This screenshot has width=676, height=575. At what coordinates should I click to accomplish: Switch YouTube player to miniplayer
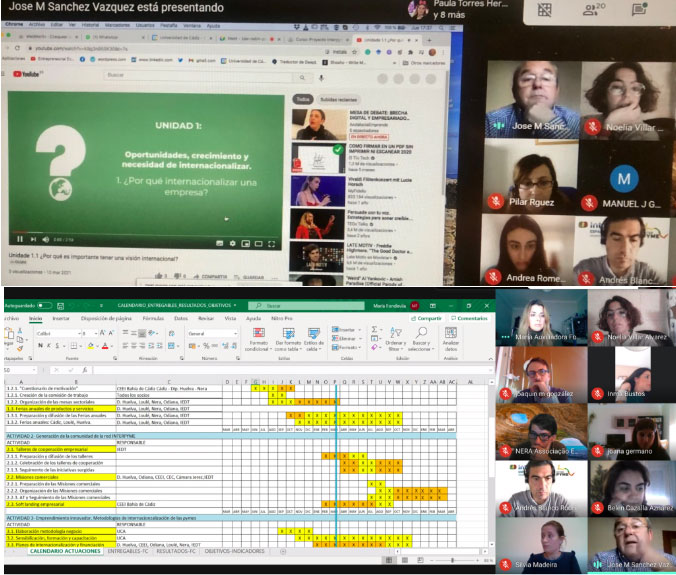point(245,244)
